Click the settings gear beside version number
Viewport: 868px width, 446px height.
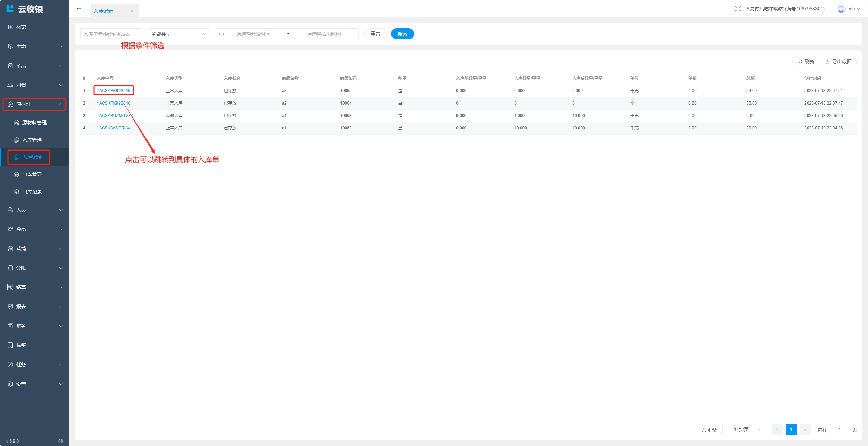pyautogui.click(x=60, y=441)
